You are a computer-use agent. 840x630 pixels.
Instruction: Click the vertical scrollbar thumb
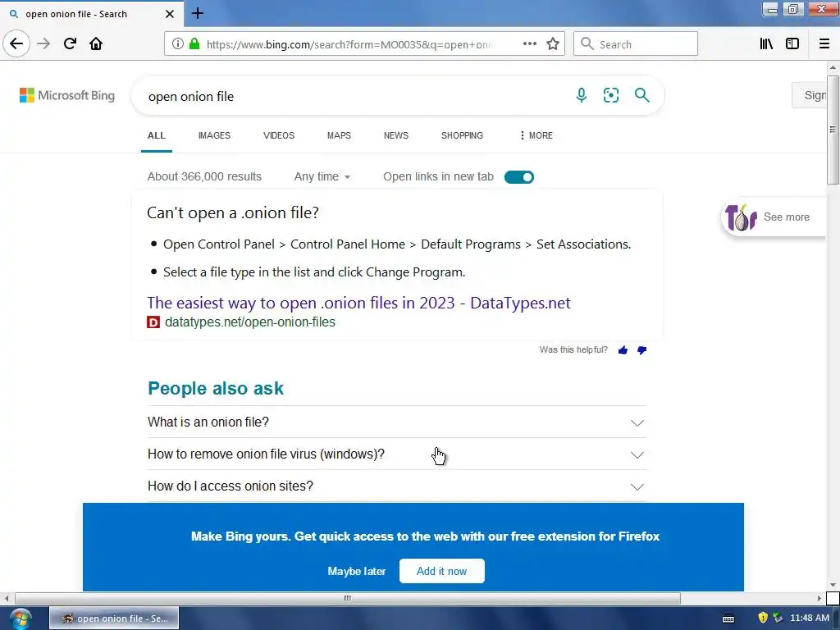(833, 130)
